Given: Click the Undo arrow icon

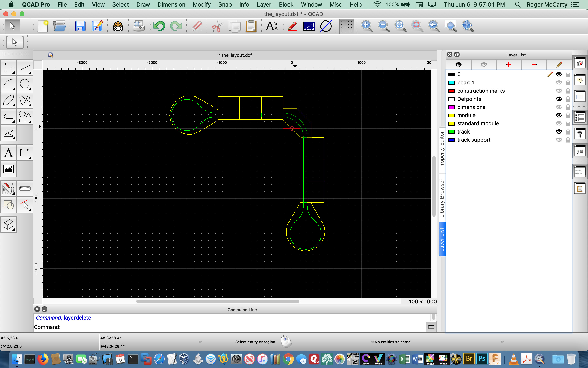Looking at the screenshot, I should pos(159,26).
